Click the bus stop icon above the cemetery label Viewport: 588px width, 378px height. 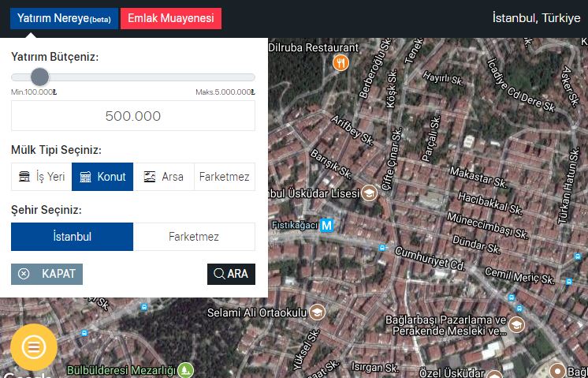coord(84,333)
